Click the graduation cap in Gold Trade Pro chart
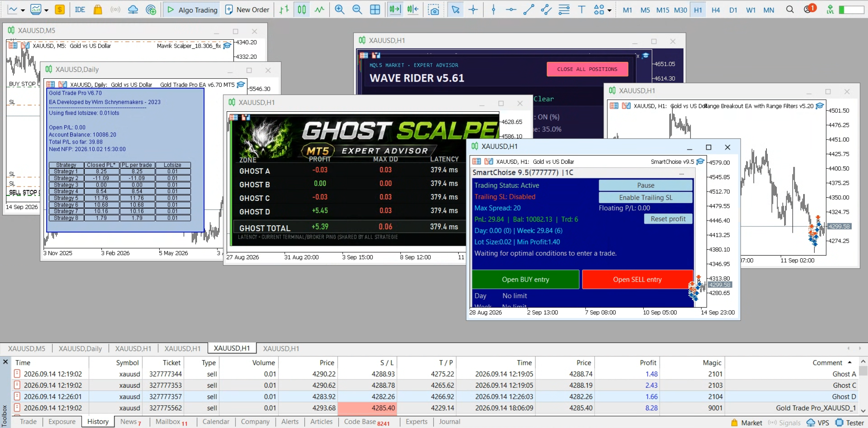 (241, 84)
